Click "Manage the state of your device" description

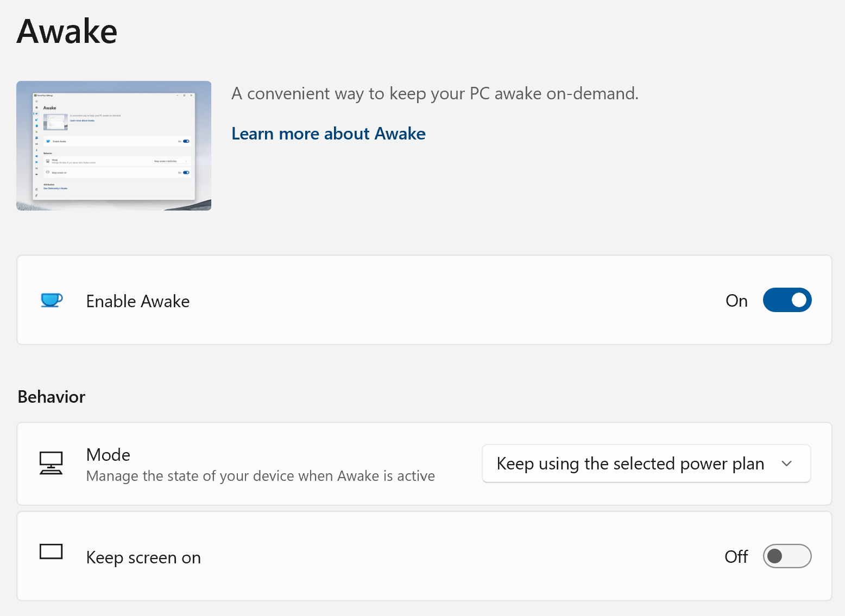(x=260, y=476)
